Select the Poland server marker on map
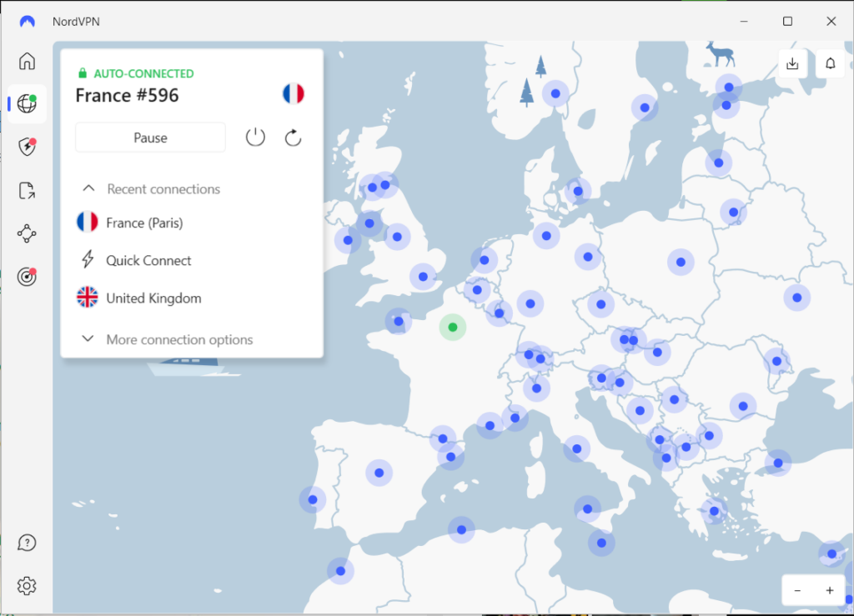The image size is (854, 616). (x=681, y=262)
